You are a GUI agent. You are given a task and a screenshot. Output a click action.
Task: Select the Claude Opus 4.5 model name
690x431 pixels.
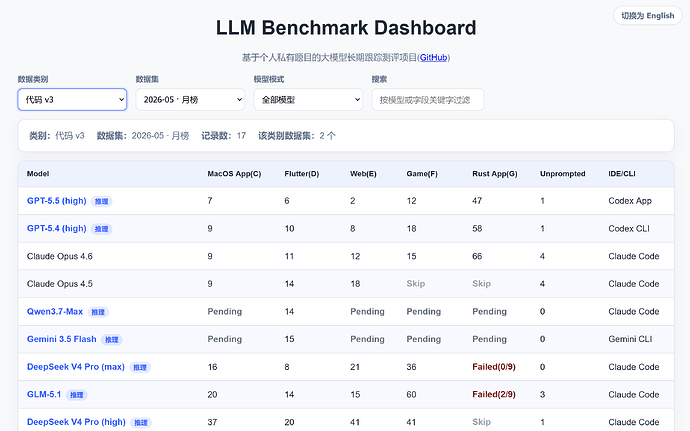click(x=60, y=284)
